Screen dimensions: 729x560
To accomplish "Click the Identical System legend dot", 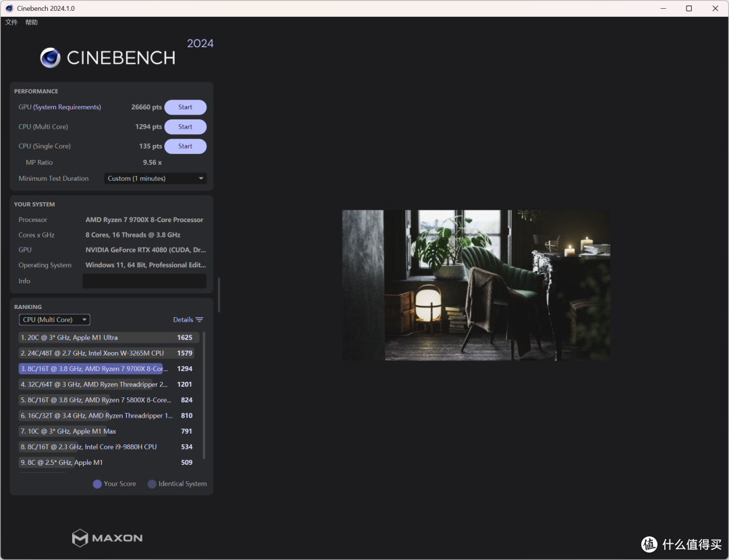I will 152,484.
